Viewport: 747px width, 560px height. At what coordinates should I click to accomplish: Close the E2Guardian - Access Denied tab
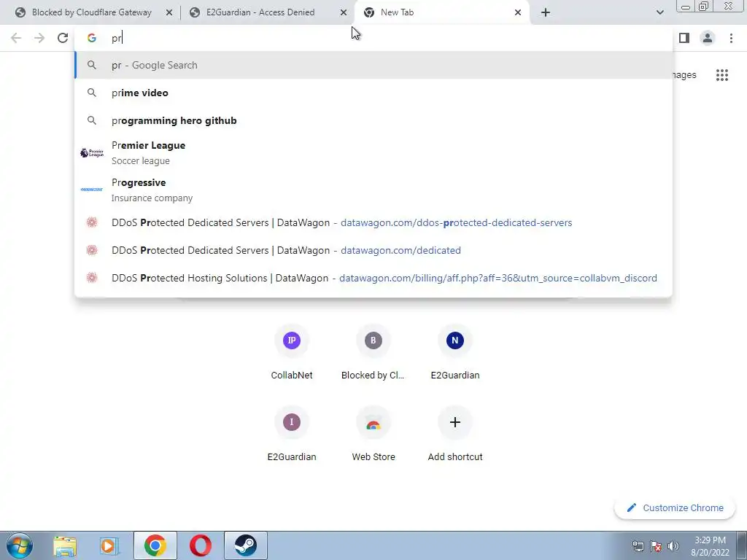pos(344,13)
